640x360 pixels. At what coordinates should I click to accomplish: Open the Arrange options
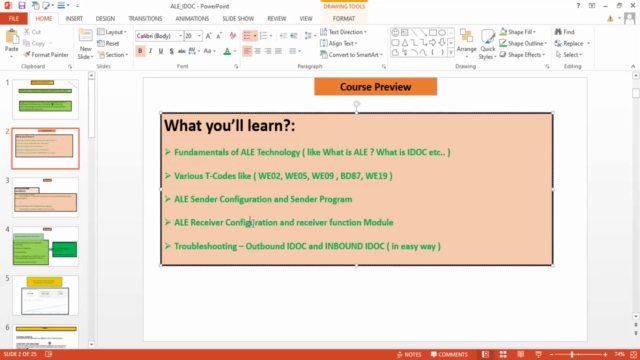[467, 44]
